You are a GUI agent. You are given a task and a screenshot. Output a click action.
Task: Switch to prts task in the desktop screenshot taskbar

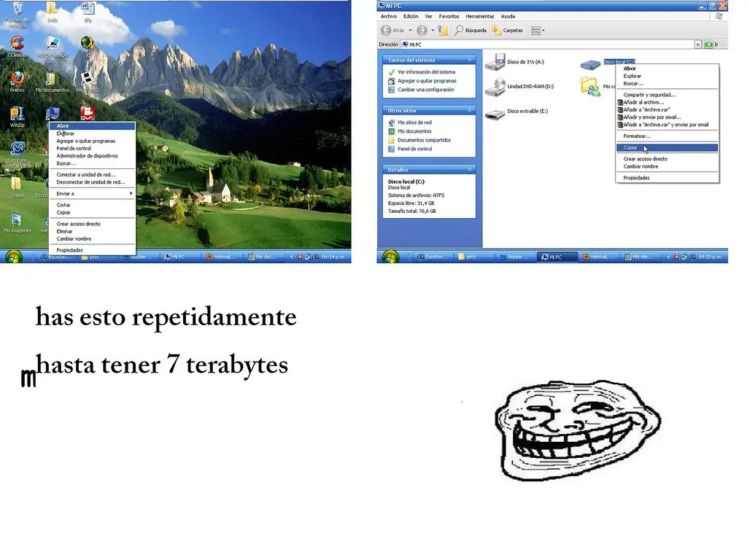pos(98,257)
